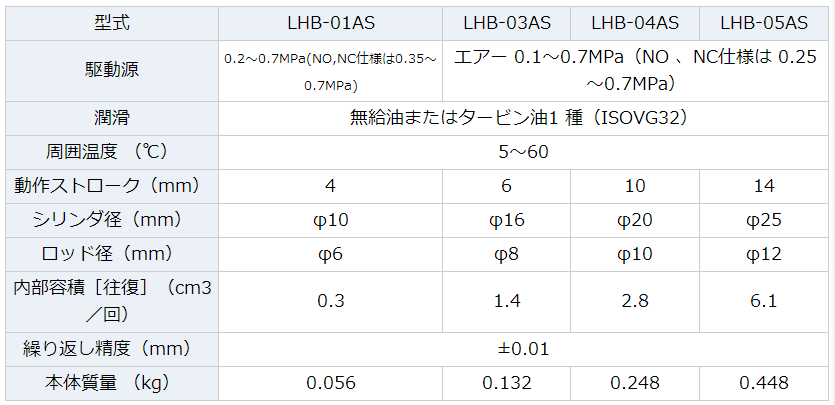Viewport: 835px width, 405px height.
Task: Select the シリンダ径 (mm) row label
Action: [112, 220]
